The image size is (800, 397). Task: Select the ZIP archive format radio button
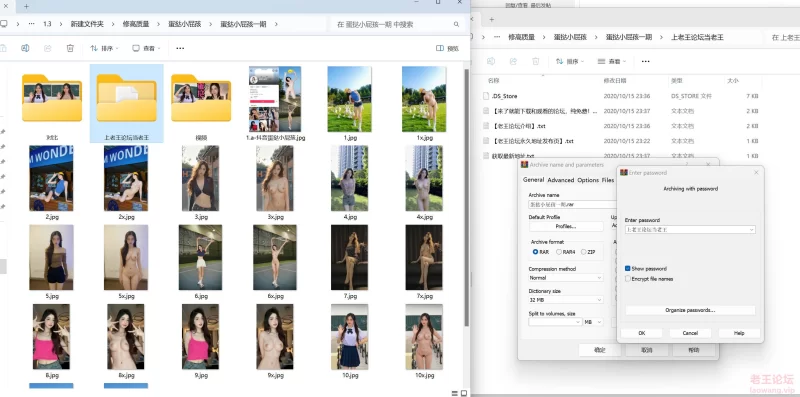point(584,252)
